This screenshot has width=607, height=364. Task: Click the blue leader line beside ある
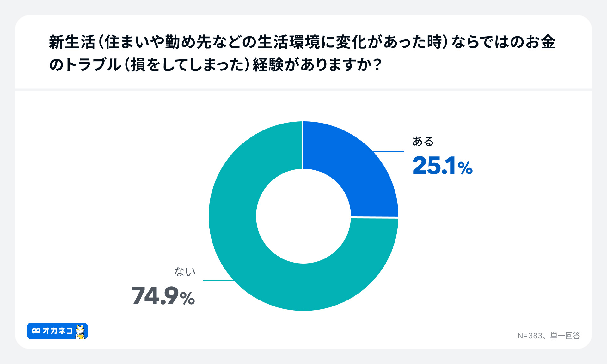click(388, 152)
